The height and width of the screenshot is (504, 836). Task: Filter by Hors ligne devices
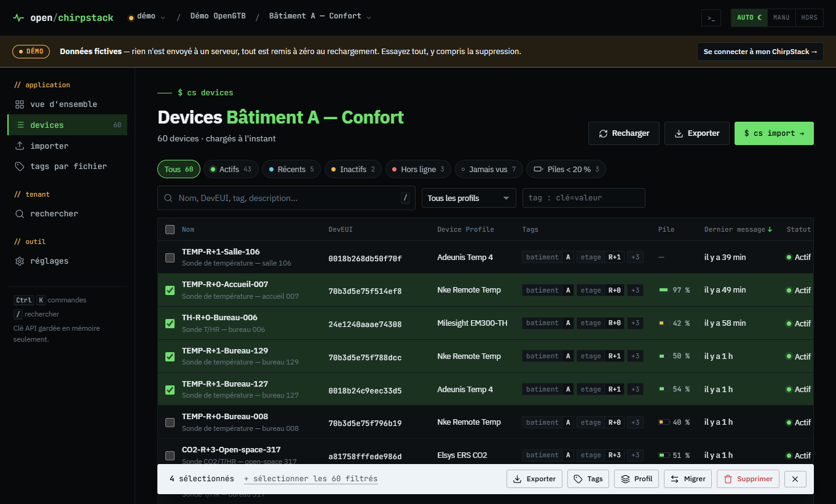418,169
